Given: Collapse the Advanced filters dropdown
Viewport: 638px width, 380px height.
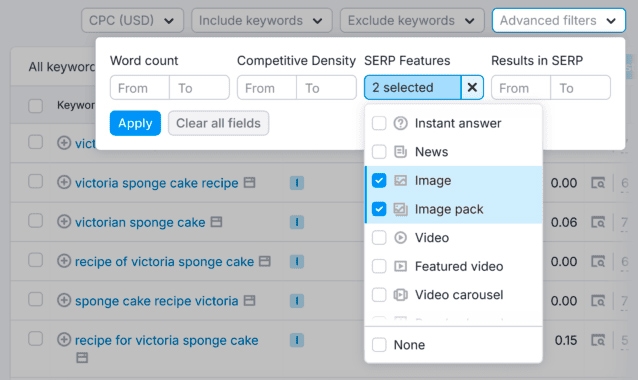Looking at the screenshot, I should click(559, 20).
